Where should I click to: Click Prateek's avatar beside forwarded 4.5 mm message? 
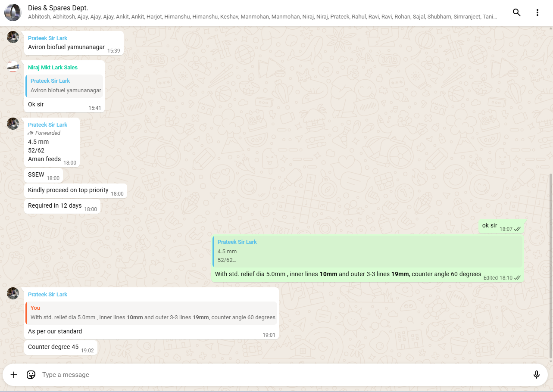click(x=13, y=124)
